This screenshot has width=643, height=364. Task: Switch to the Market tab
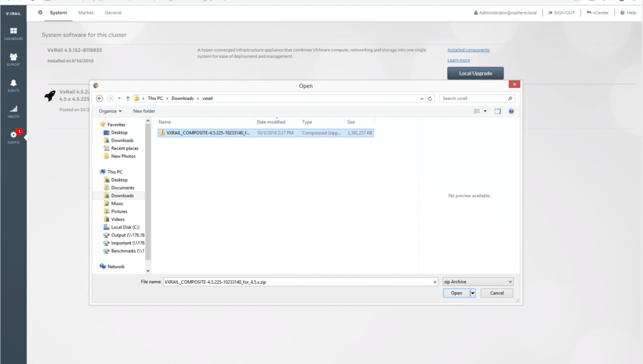point(86,13)
